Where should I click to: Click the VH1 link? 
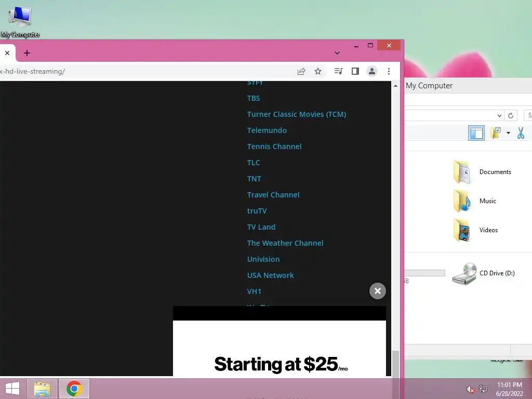coord(254,291)
